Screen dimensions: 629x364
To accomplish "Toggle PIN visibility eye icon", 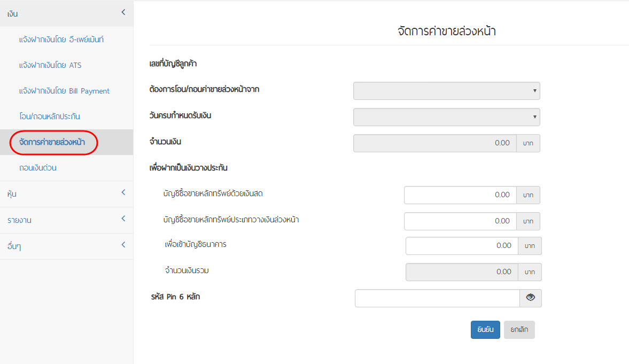I will [x=530, y=298].
